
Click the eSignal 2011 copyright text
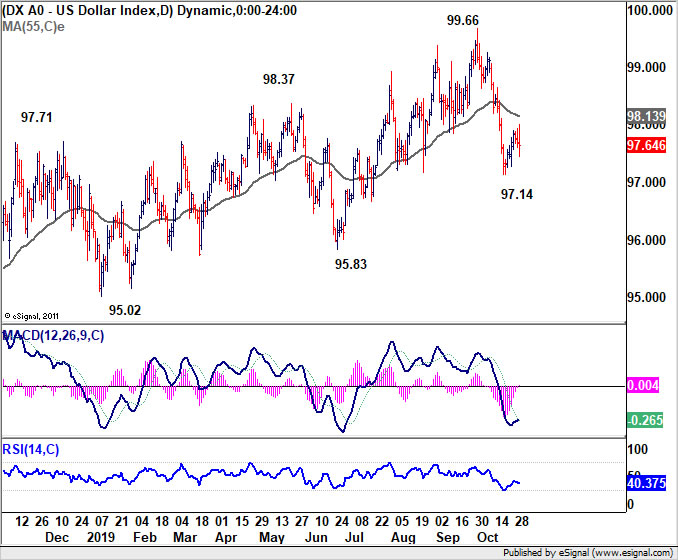[31, 316]
